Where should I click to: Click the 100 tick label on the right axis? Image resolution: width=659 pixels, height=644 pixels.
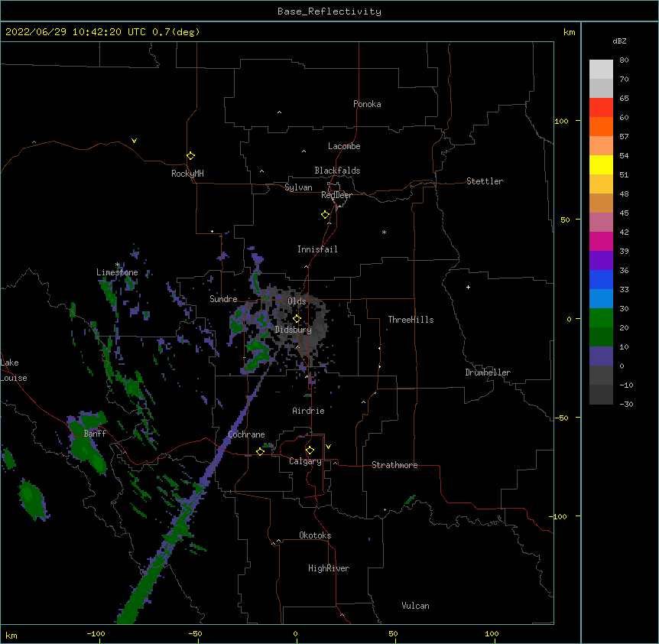[x=561, y=121]
